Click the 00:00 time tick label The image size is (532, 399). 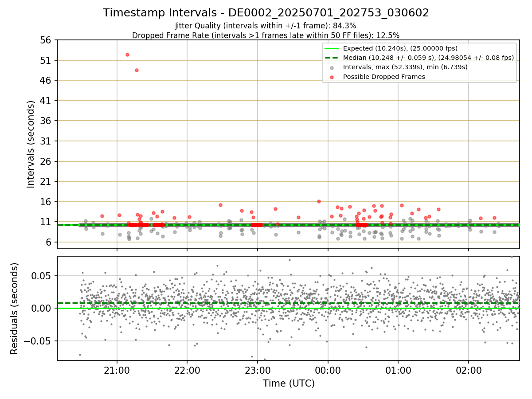point(328,370)
